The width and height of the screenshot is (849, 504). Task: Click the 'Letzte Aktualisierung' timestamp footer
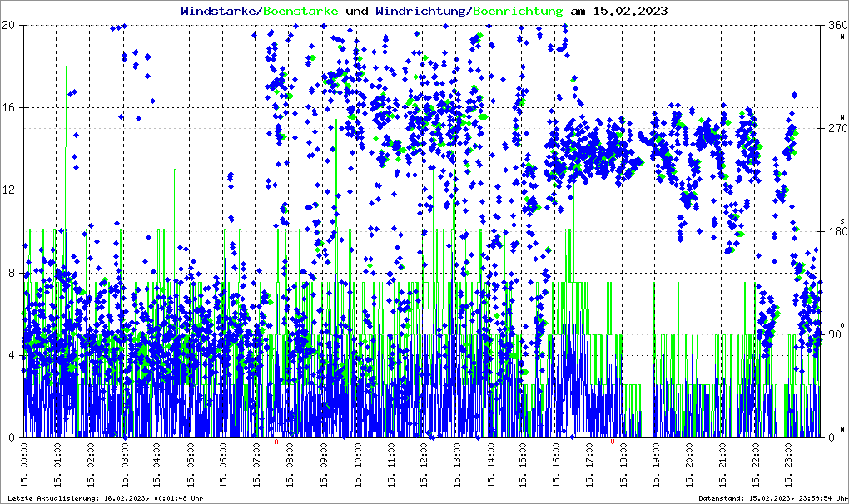pyautogui.click(x=106, y=498)
